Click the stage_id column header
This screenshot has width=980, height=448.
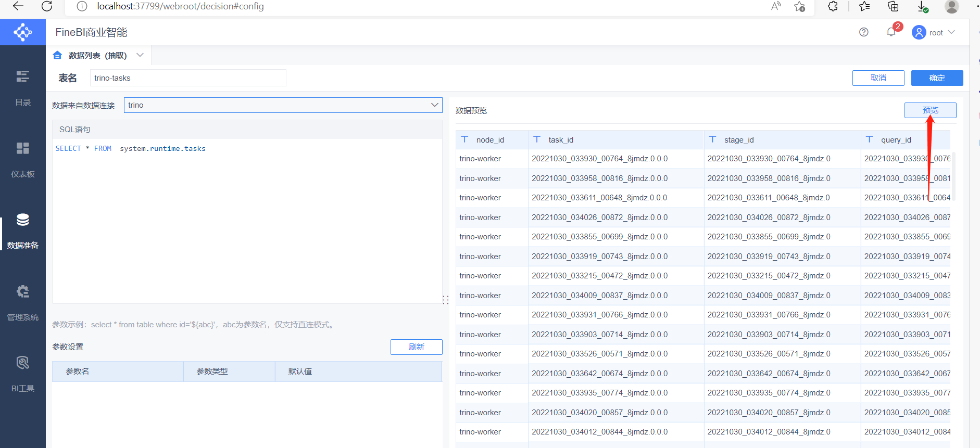[x=782, y=139]
